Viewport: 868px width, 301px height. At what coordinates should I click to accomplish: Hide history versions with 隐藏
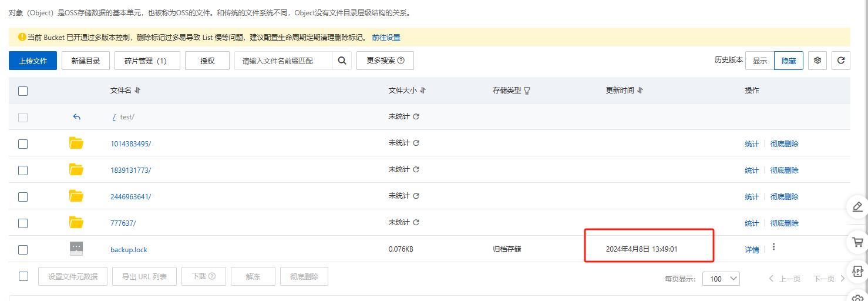point(789,61)
